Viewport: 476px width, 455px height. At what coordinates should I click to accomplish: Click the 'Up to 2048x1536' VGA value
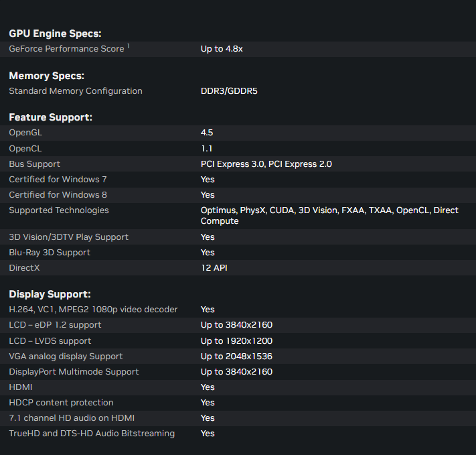coord(236,356)
